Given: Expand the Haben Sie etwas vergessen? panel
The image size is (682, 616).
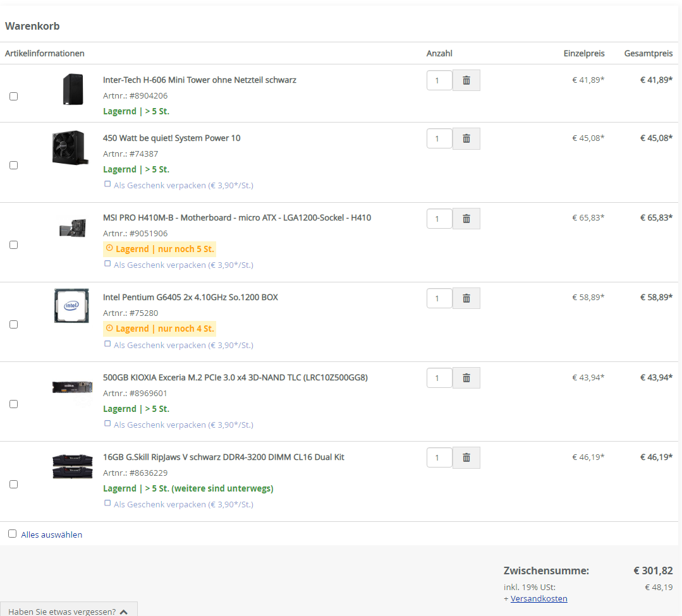Looking at the screenshot, I should [x=69, y=610].
